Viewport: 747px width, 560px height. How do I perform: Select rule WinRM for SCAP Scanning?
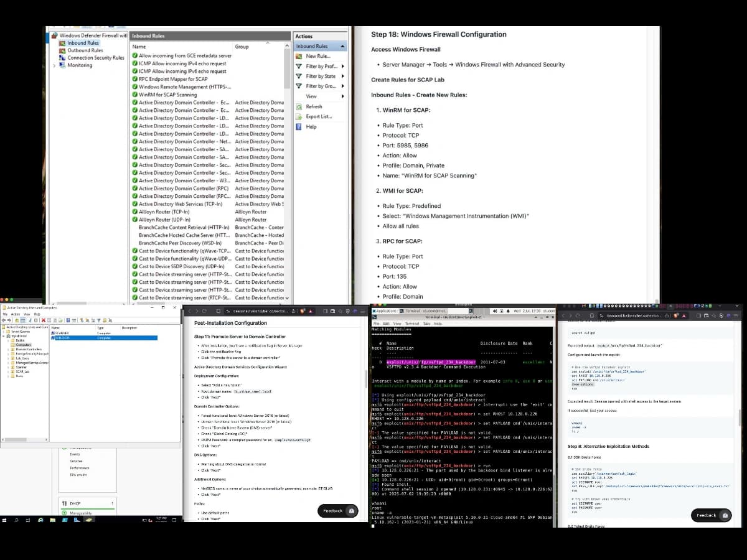coord(168,95)
